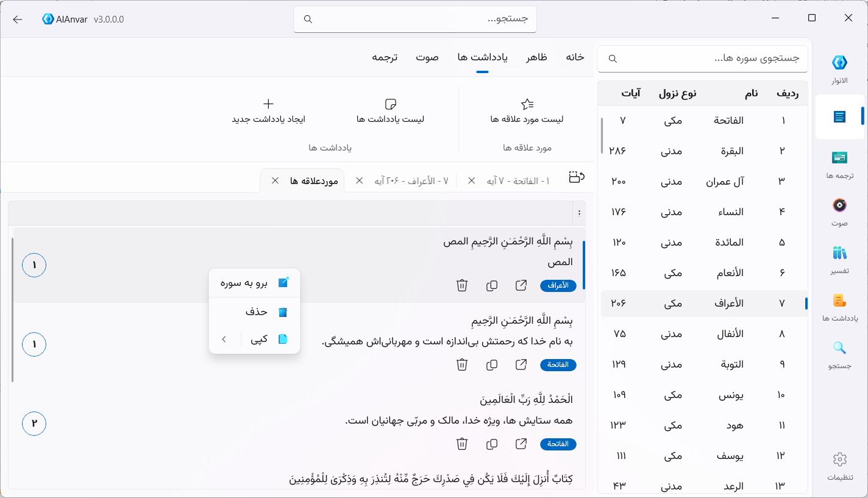Open the صوت (audio) sidebar icon
The height and width of the screenshot is (498, 868).
(839, 211)
